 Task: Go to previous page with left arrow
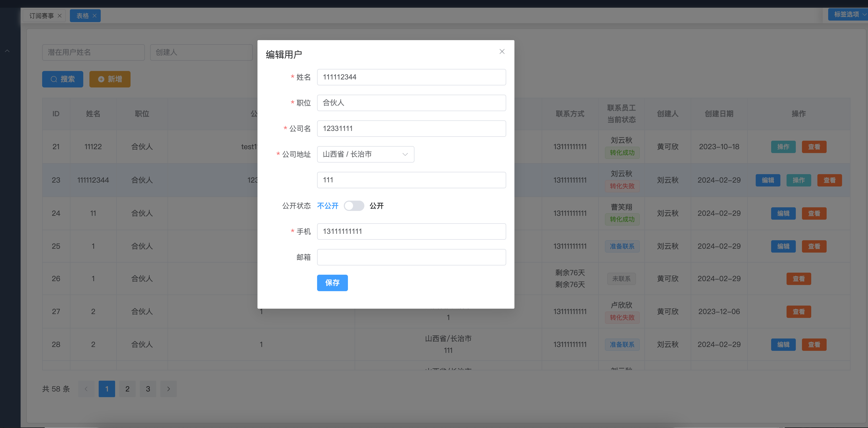86,389
